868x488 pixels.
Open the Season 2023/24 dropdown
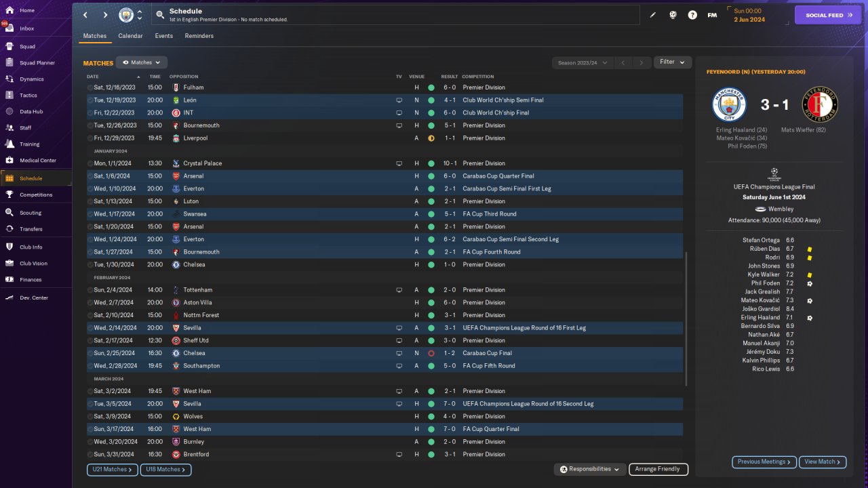[583, 62]
